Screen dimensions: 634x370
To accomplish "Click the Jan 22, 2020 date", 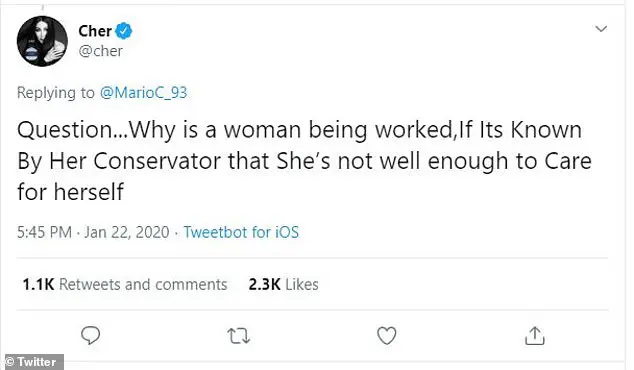I will click(127, 232).
